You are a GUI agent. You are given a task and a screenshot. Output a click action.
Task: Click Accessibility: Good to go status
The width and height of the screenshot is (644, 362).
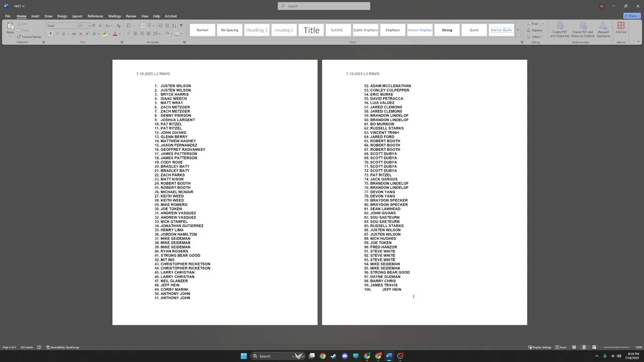(x=63, y=347)
